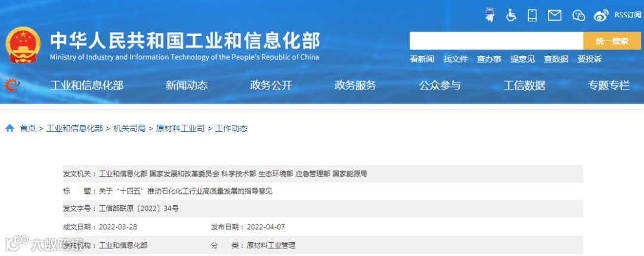Click the 成文日期 value 2022-03-28
This screenshot has height=256, width=644.
[x=118, y=227]
